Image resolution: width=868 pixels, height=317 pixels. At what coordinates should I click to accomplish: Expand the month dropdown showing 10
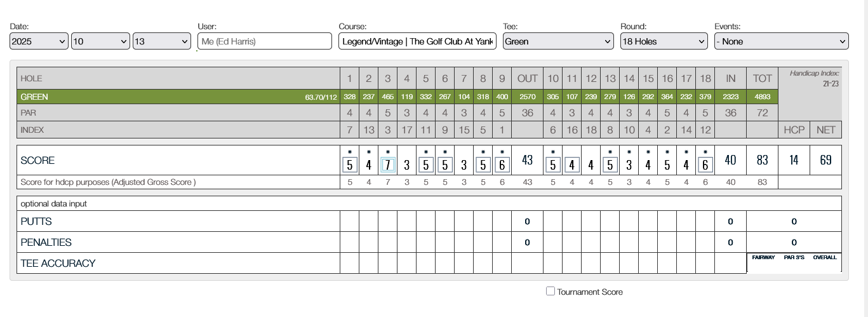tap(100, 41)
